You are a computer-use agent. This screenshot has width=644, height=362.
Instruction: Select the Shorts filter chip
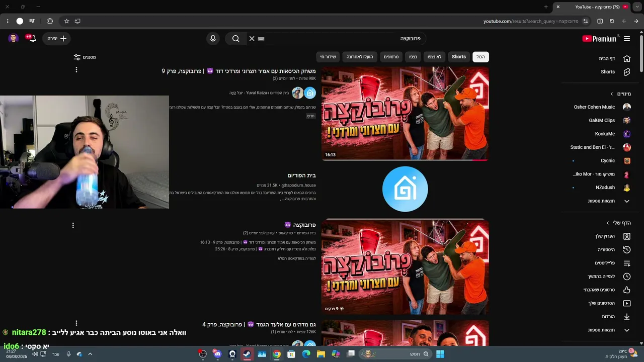(x=459, y=57)
